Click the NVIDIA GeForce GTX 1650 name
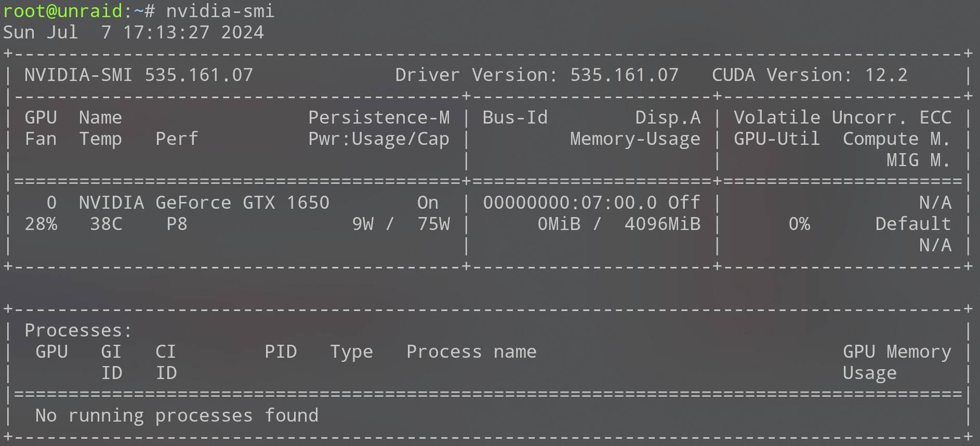980x446 pixels. click(x=204, y=202)
